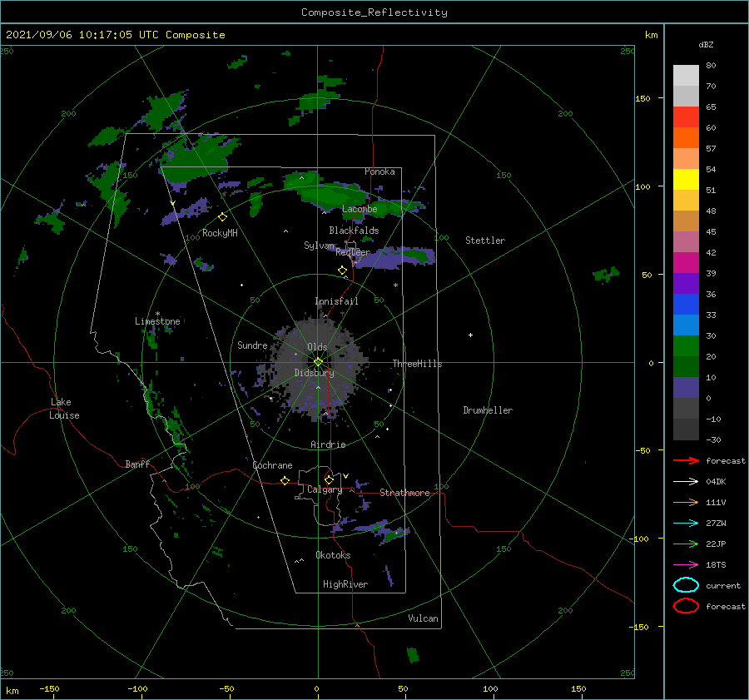This screenshot has height=700, width=749.
Task: Pick the magenta swatch in dBZ scale
Action: (686, 263)
